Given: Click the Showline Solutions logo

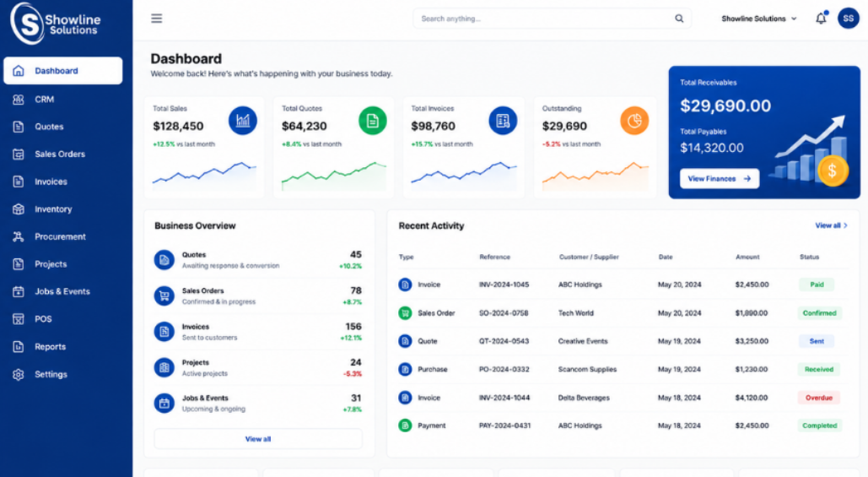Looking at the screenshot, I should point(56,24).
